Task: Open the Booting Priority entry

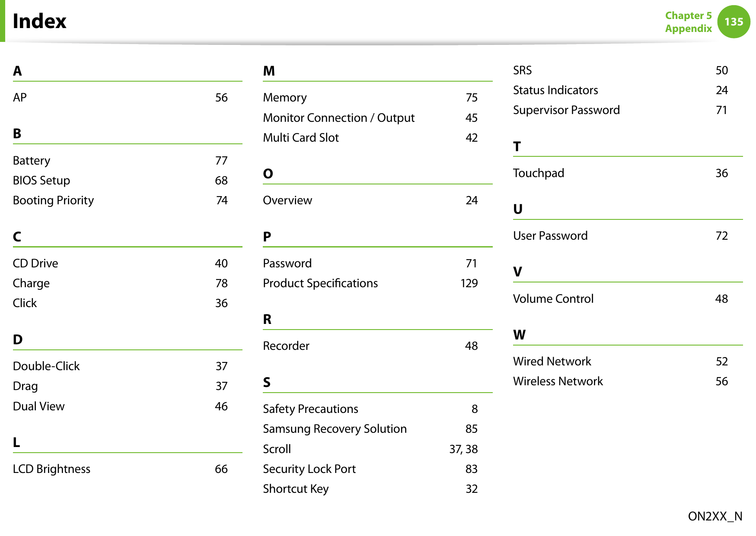Action: pos(120,200)
